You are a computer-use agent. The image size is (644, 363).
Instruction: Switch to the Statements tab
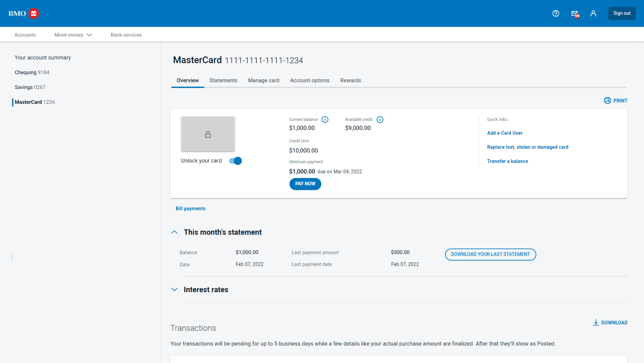(x=223, y=81)
